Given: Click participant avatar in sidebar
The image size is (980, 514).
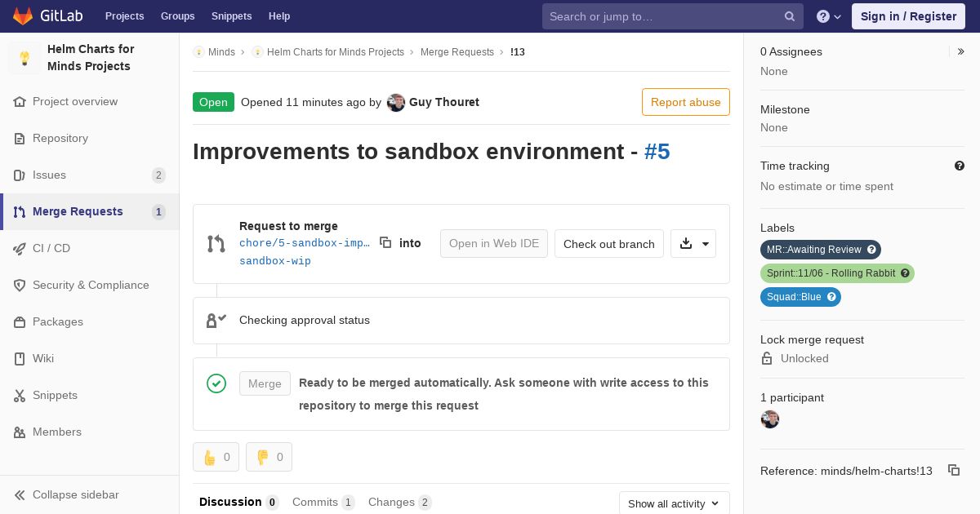Looking at the screenshot, I should click(770, 419).
